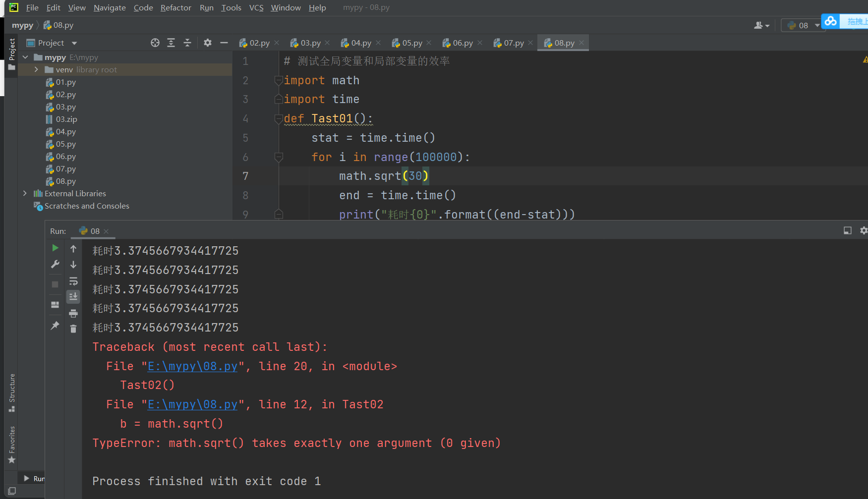Toggle tool window quick access icon
The image size is (868, 499).
(12, 491)
